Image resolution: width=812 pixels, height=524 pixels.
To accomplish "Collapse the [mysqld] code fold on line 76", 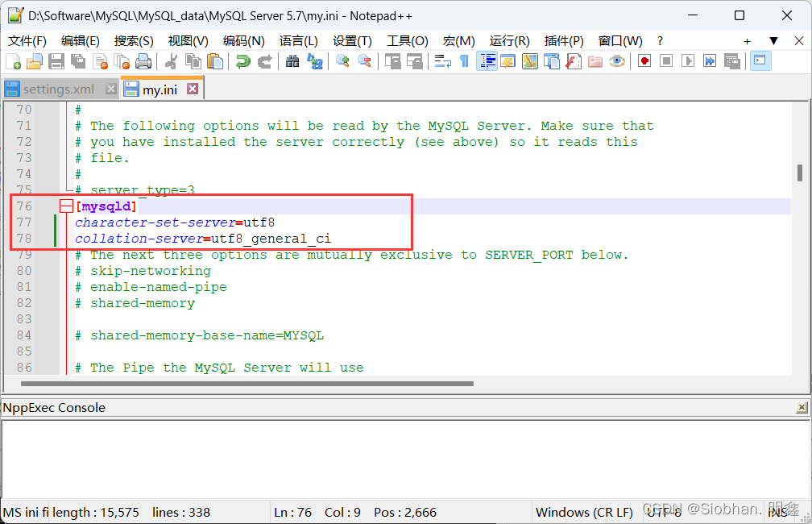I will [x=65, y=206].
